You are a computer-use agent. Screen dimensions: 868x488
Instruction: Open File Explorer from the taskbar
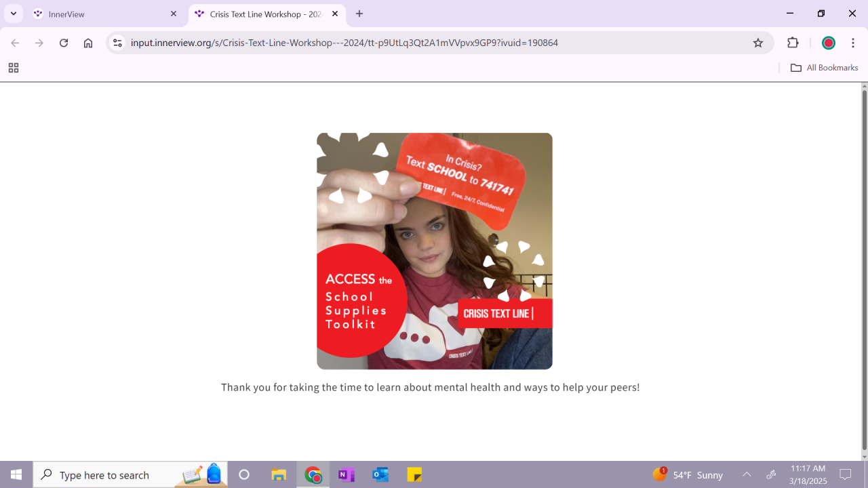[279, 474]
